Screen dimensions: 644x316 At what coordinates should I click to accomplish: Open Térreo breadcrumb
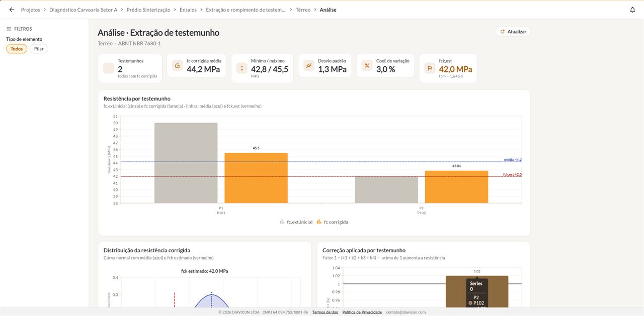[x=303, y=10]
